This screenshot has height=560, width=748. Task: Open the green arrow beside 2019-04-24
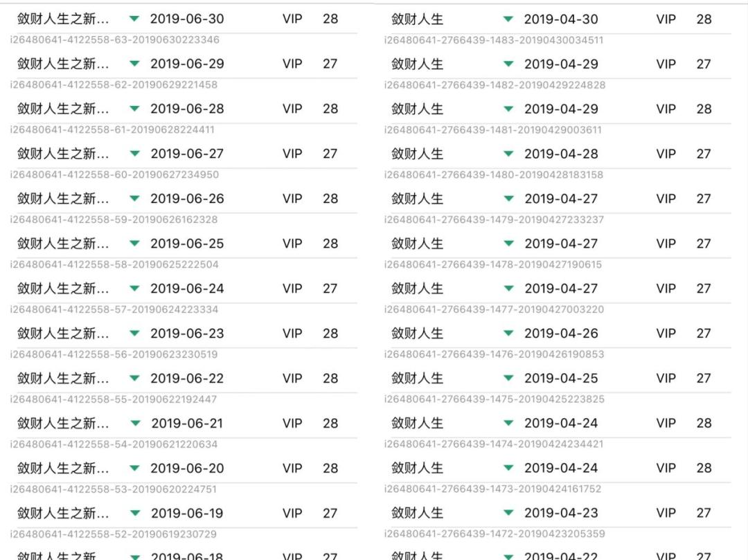pos(508,423)
